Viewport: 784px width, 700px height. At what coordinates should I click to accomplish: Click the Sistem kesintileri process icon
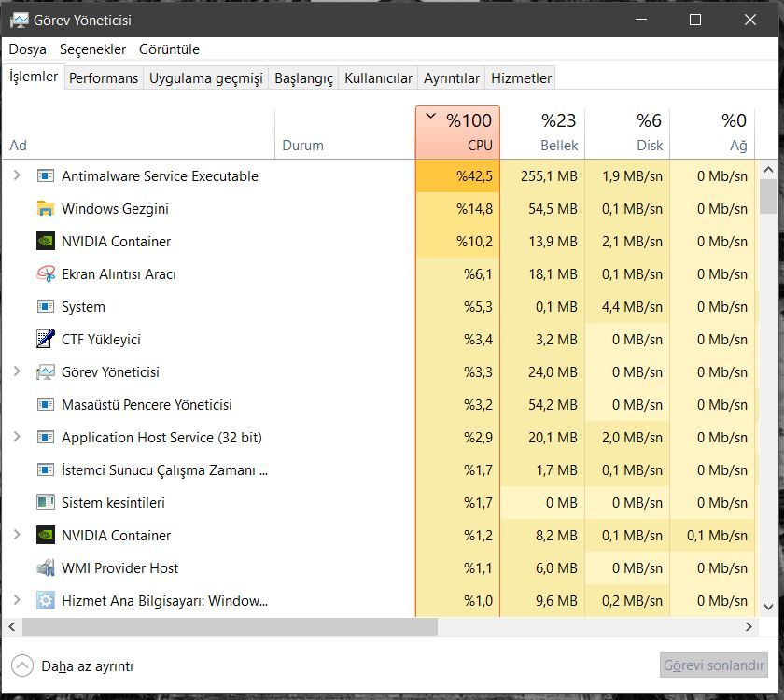(x=46, y=503)
